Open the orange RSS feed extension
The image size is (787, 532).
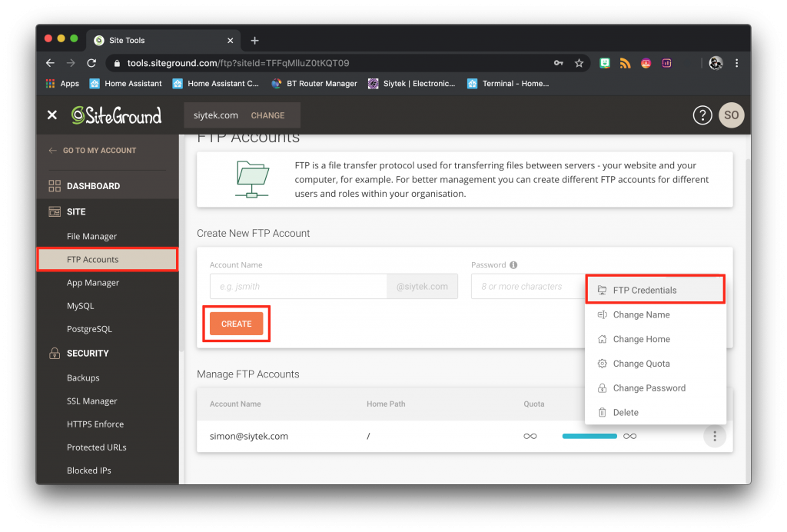pos(625,63)
